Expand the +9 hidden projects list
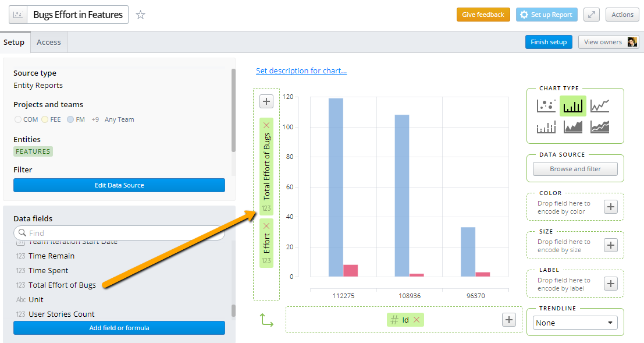Viewport: 644px width, 343px height. (95, 119)
